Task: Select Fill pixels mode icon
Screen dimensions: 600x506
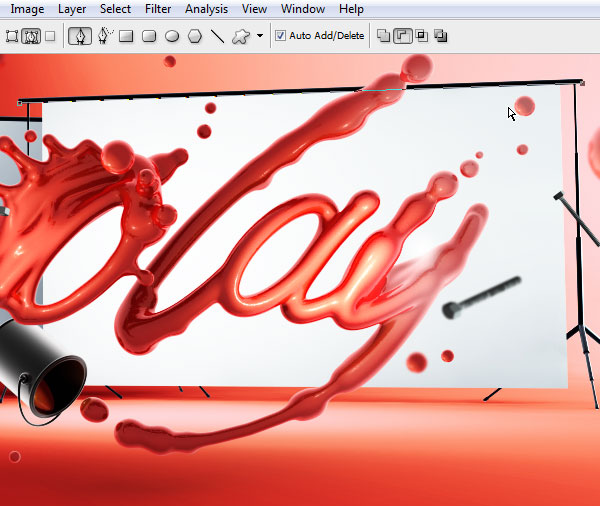Action: [x=50, y=36]
